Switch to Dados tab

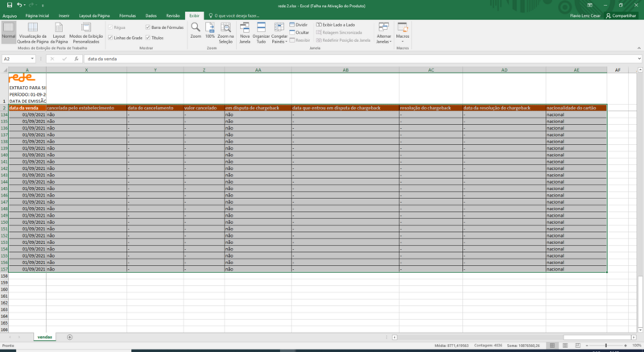point(151,15)
